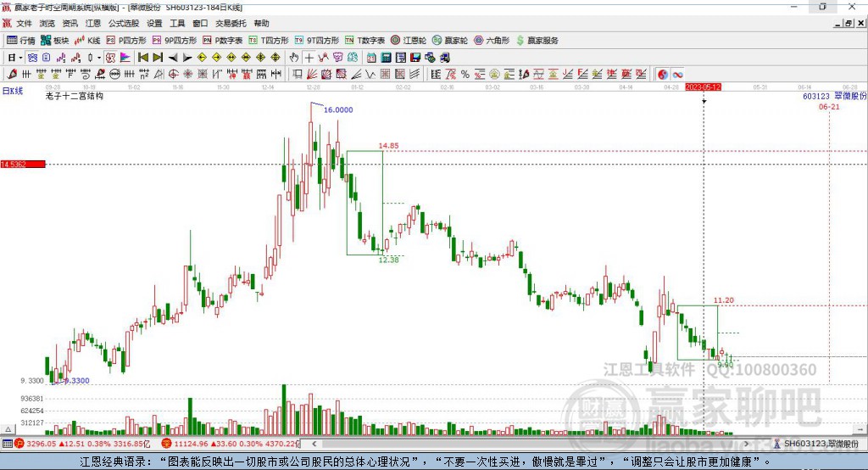Select the percent % tool

(x=465, y=75)
